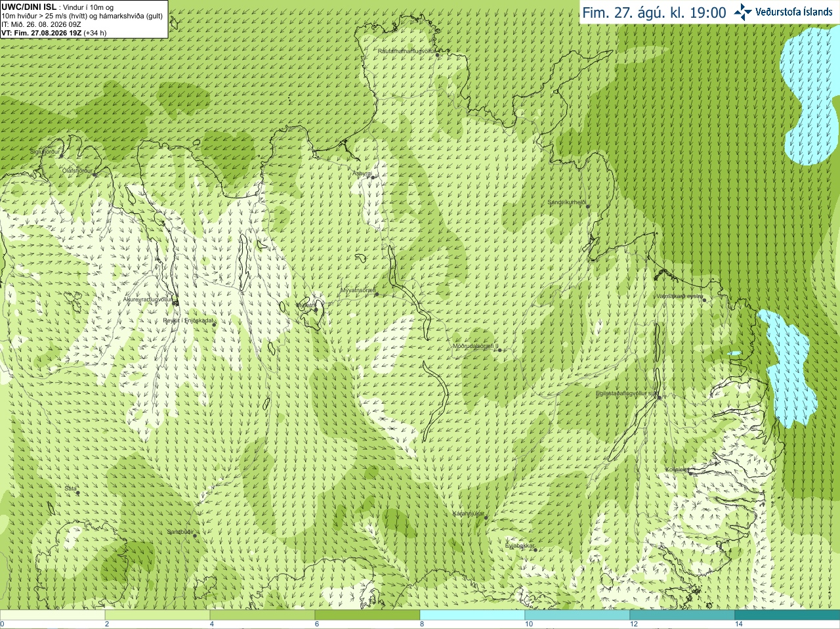Select the Kárahnjúkar station marker
This screenshot has height=629, width=840.
coord(486,518)
